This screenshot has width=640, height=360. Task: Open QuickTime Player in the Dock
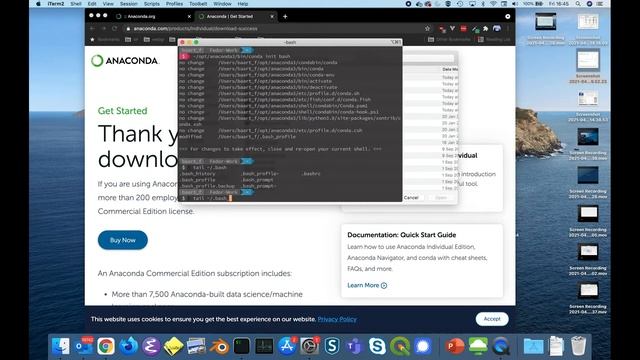(500, 346)
